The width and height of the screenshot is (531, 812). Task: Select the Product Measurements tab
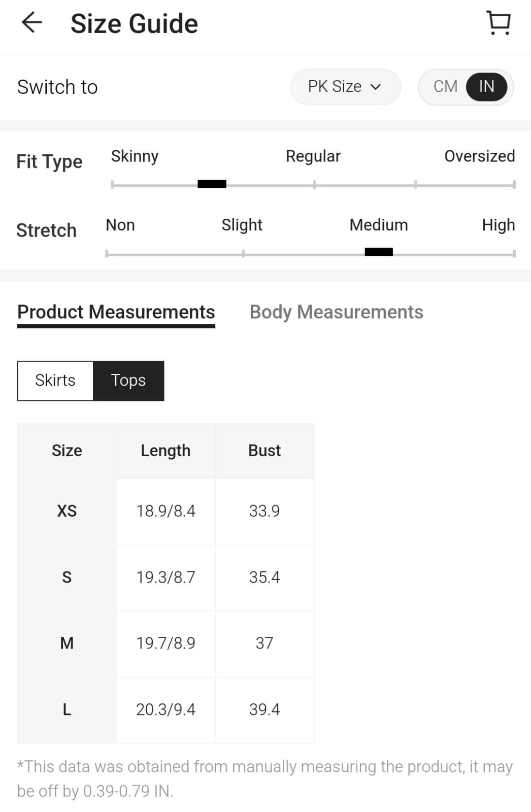click(x=116, y=312)
